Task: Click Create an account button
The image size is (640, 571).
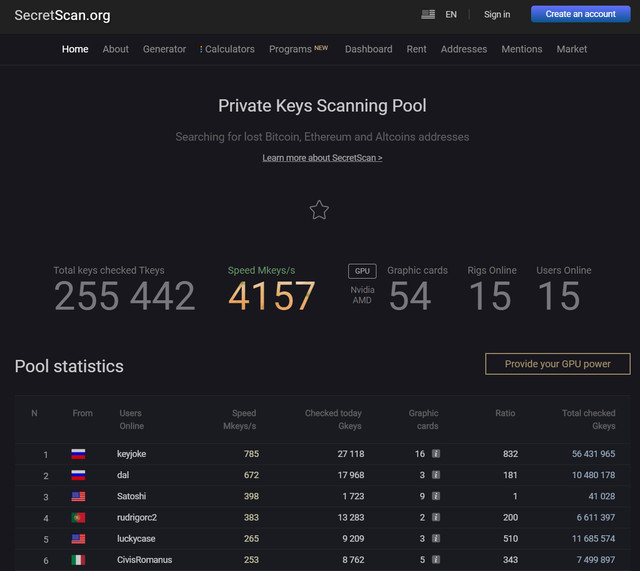Action: pyautogui.click(x=580, y=14)
